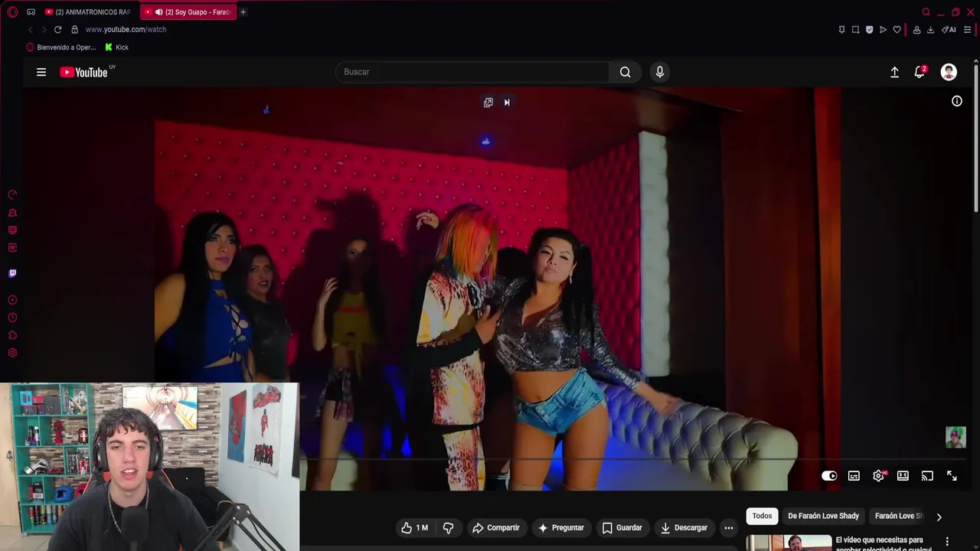Screen dimensions: 980x551
Task: Open the Opera AI assistant button
Action: (x=949, y=30)
